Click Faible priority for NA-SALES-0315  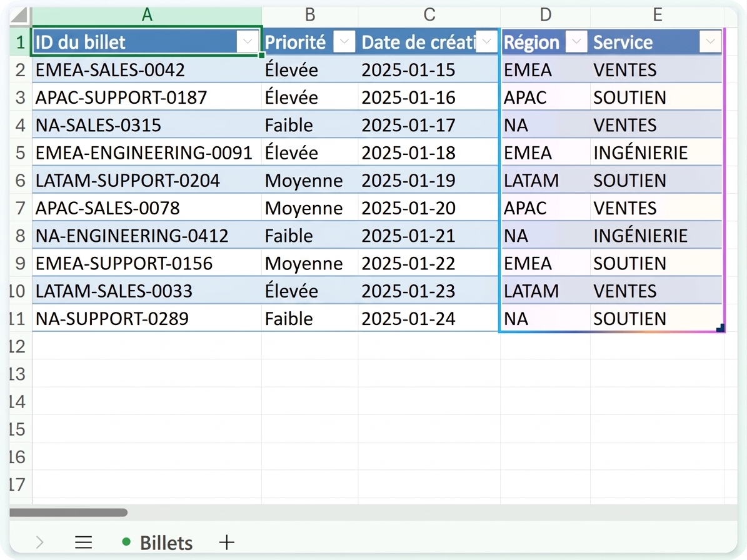point(309,125)
